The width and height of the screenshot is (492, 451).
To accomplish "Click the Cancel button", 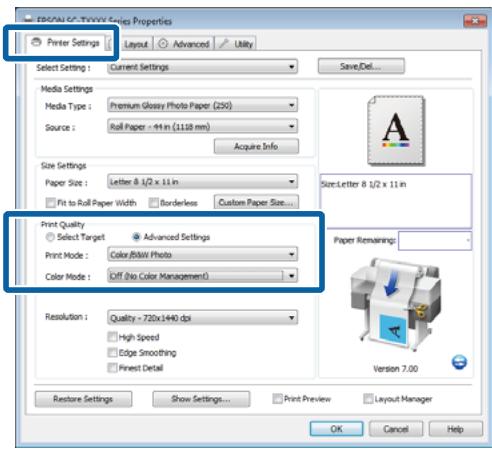I will (396, 429).
